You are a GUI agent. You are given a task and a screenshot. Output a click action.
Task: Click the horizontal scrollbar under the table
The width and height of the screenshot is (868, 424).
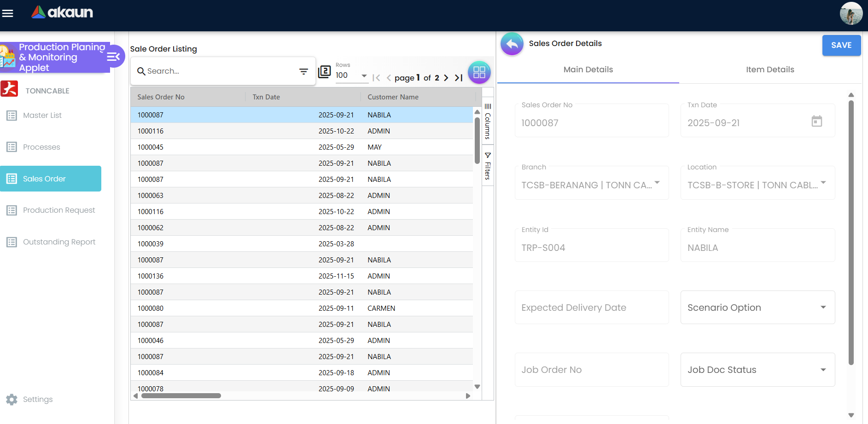(x=181, y=396)
